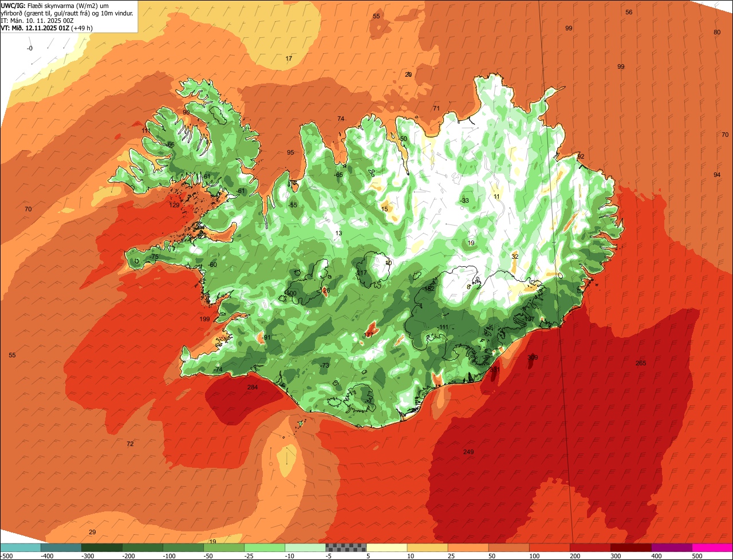This screenshot has width=733, height=560.
Task: Click the map value '-66' in the Westfjords
Action: point(170,144)
